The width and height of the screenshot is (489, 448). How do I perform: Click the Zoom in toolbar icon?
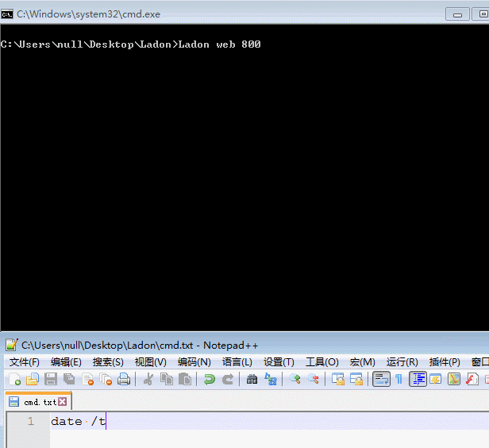pos(295,380)
